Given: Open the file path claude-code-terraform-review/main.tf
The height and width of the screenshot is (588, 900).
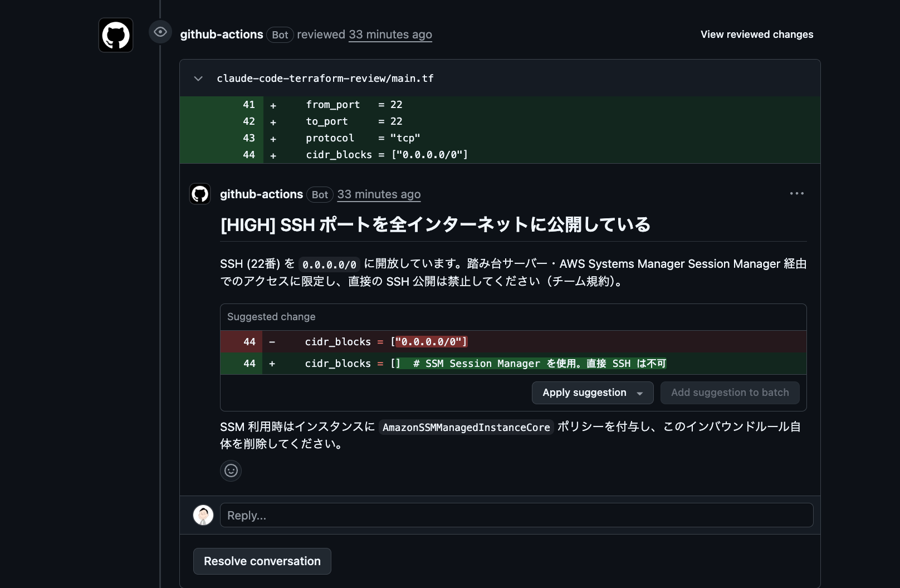Looking at the screenshot, I should [x=325, y=79].
